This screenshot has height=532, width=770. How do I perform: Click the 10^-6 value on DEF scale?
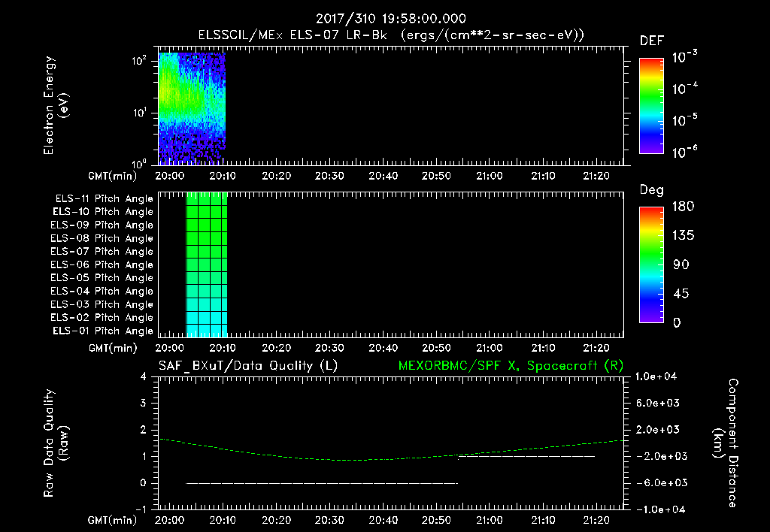pyautogui.click(x=684, y=152)
